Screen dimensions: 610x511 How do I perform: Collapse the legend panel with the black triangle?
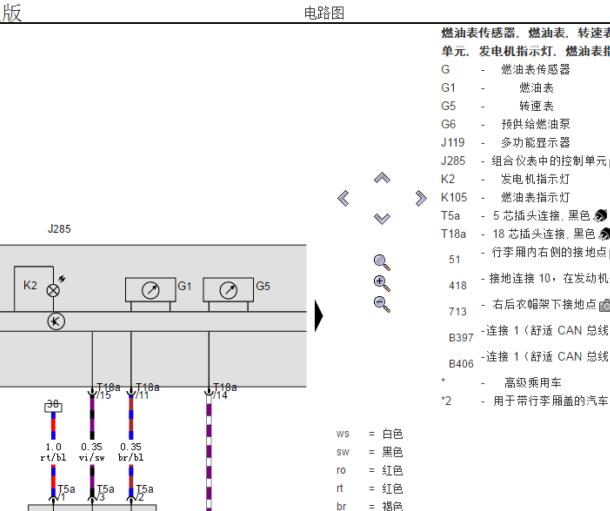click(x=319, y=315)
